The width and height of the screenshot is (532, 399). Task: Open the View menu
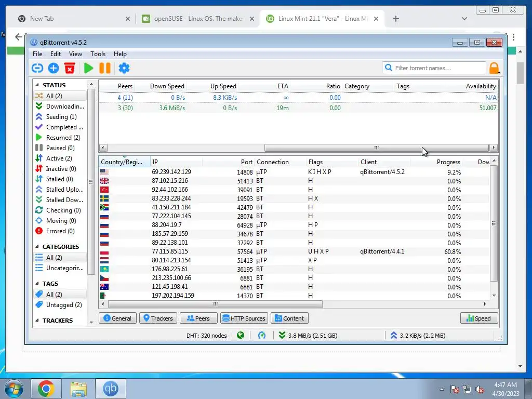tap(75, 54)
